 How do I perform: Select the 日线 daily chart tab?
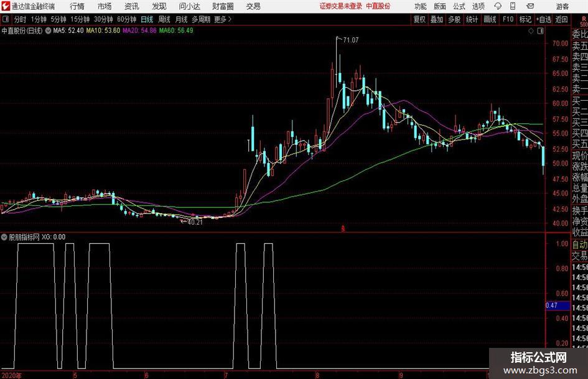[147, 19]
